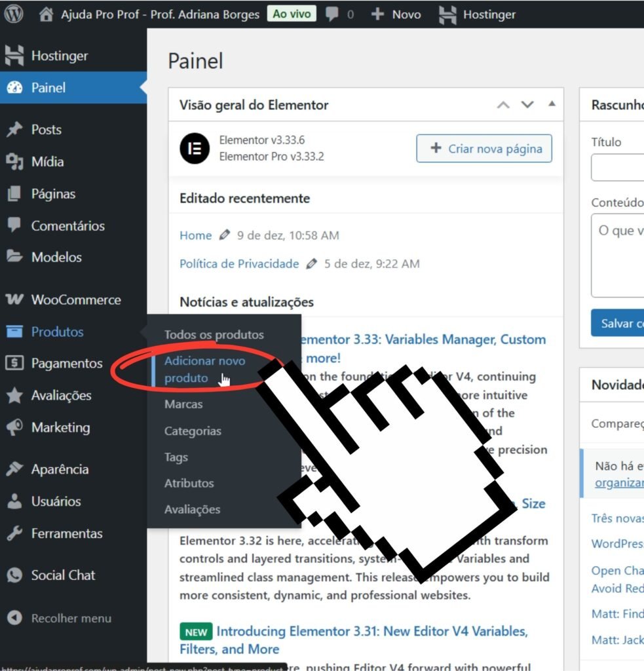Open the + Novo admin bar menu
The height and width of the screenshot is (671, 644).
tap(396, 14)
